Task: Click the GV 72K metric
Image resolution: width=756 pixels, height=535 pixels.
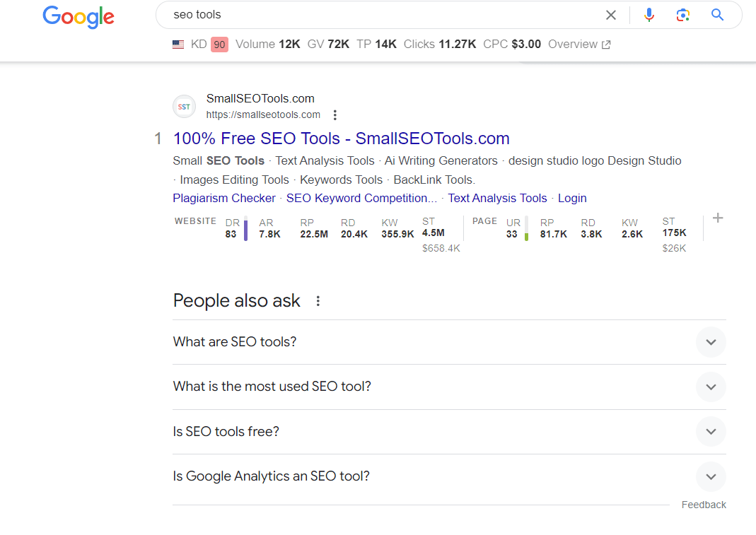Action: tap(328, 45)
